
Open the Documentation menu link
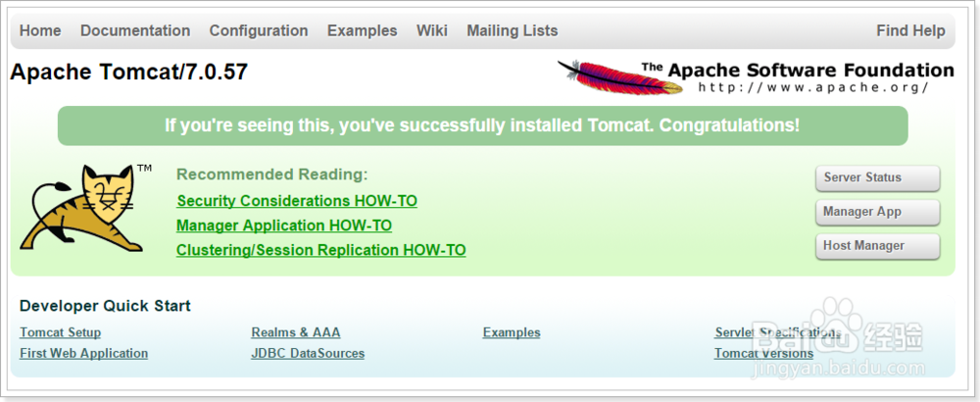click(135, 30)
